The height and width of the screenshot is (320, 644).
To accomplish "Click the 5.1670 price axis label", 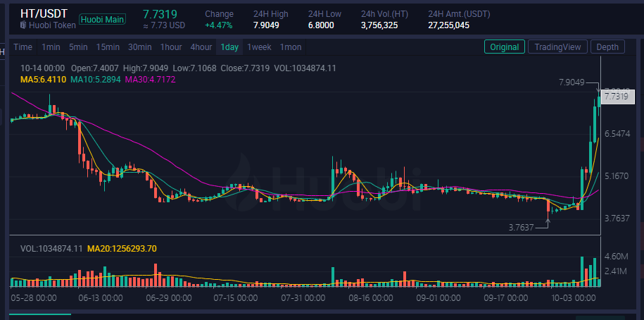I will click(617, 176).
